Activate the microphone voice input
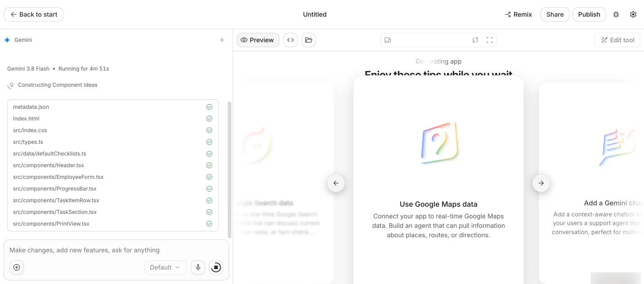This screenshot has width=644, height=284. (198, 267)
